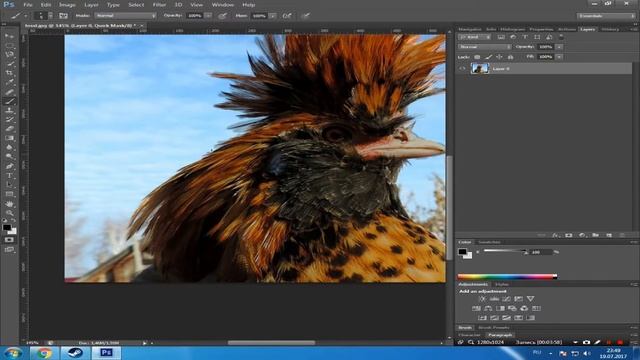Select the Gradient tool
Screen dimensions: 640x360
(x=9, y=138)
